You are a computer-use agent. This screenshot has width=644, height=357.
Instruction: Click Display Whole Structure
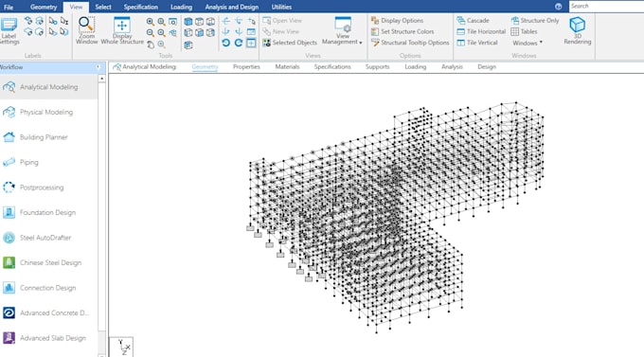pos(122,31)
